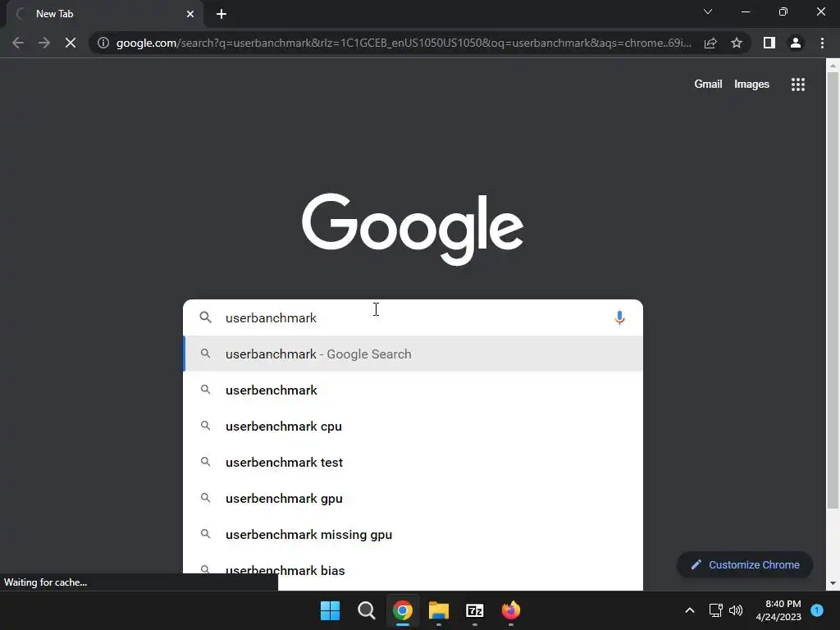
Task: Open Chrome side panel
Action: coord(769,43)
